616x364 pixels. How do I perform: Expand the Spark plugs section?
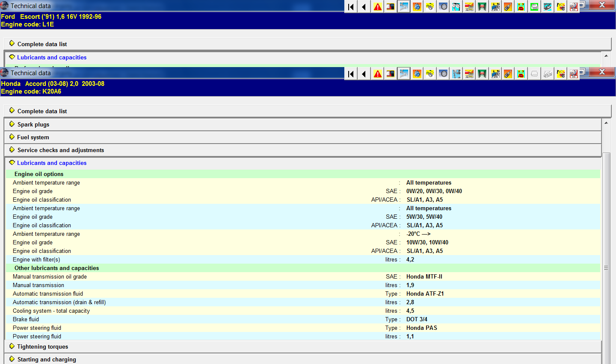(33, 124)
